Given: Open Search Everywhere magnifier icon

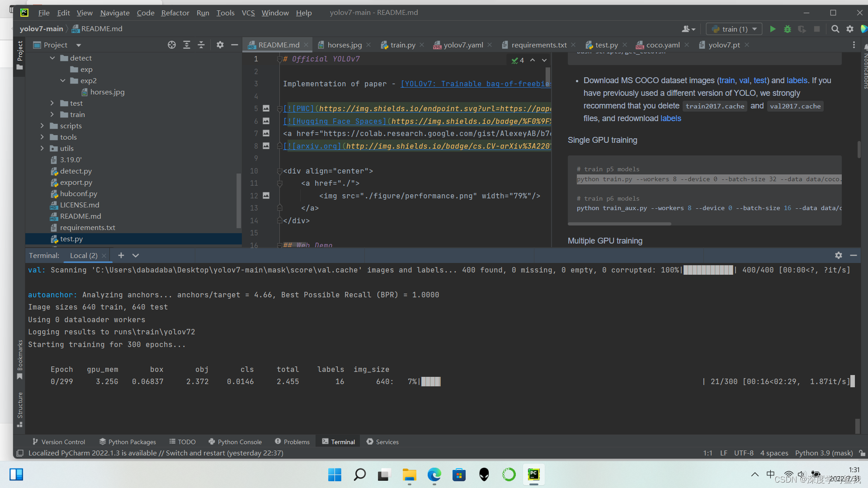Looking at the screenshot, I should pos(835,29).
